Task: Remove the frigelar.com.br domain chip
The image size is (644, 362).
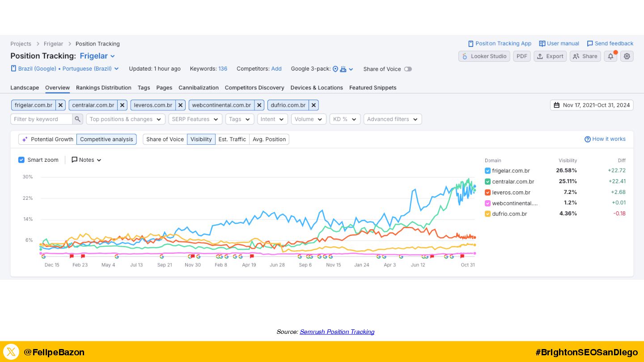Action: point(61,105)
